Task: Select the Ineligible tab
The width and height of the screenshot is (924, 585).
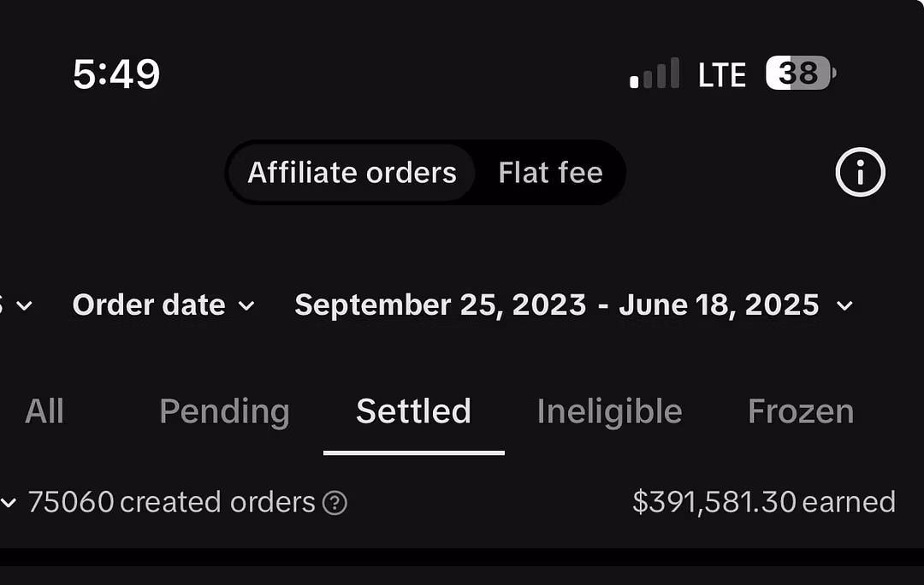Action: point(609,411)
